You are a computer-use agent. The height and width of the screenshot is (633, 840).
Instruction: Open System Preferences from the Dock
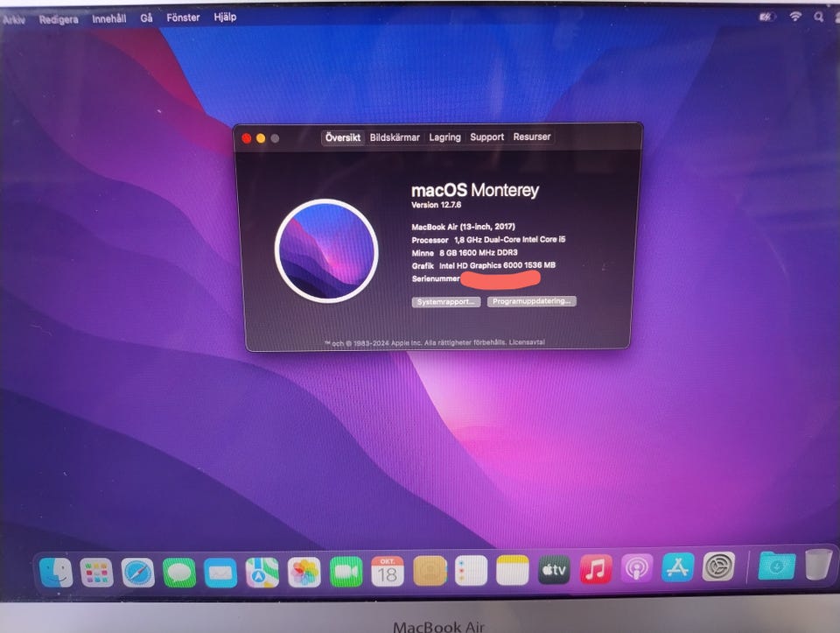click(718, 566)
